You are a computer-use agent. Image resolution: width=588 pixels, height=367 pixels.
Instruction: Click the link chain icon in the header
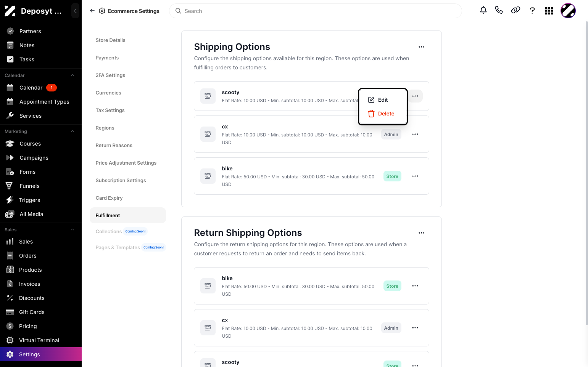(516, 11)
